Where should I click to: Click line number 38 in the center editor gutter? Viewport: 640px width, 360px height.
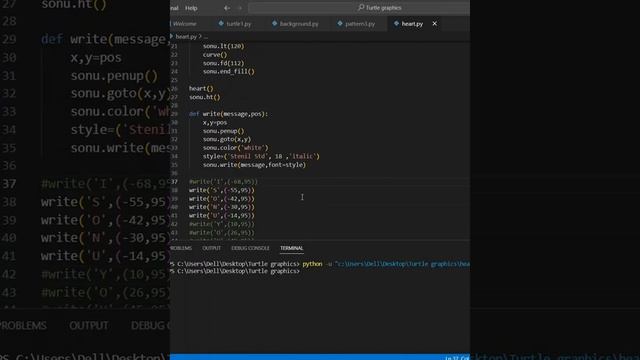[174, 190]
